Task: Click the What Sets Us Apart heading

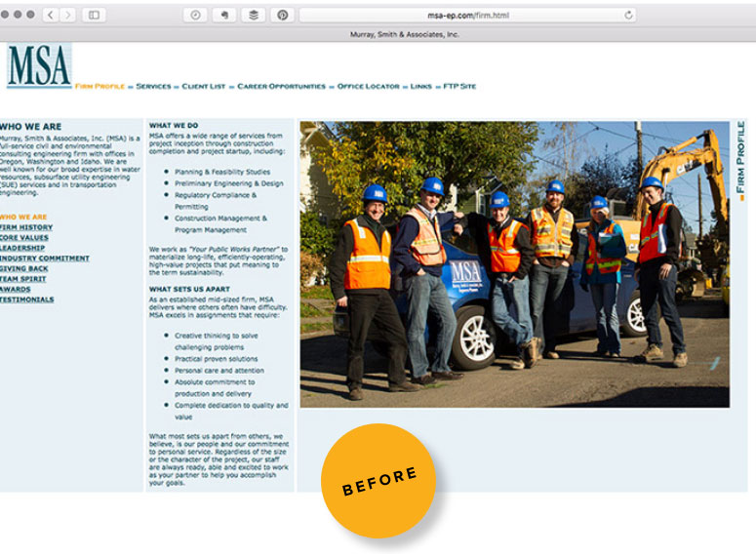Action: tap(189, 290)
